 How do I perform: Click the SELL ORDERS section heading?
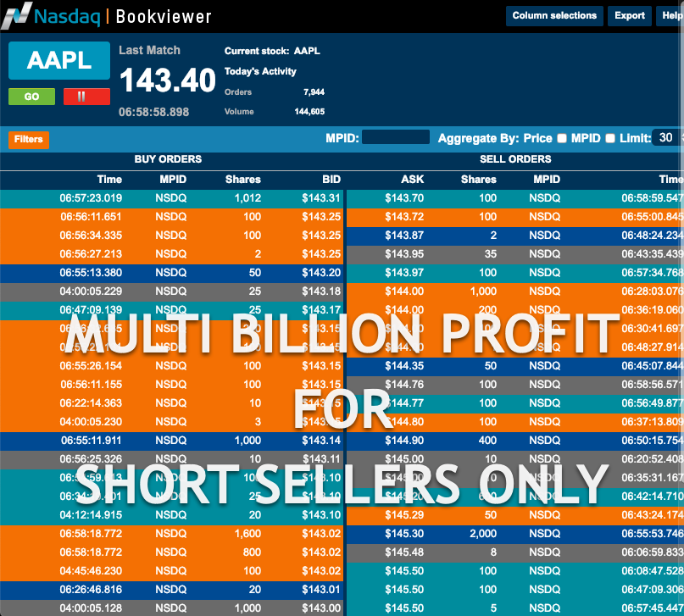pos(515,159)
